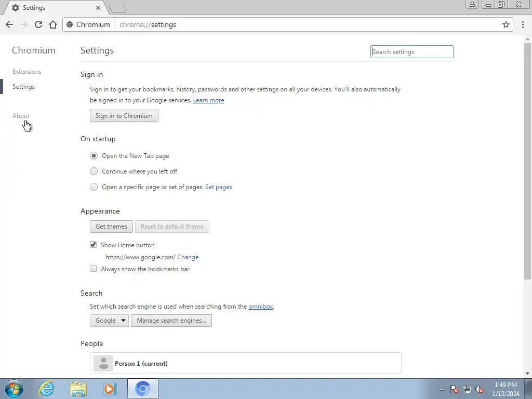Click the Search settings field
The height and width of the screenshot is (399, 532).
[412, 52]
